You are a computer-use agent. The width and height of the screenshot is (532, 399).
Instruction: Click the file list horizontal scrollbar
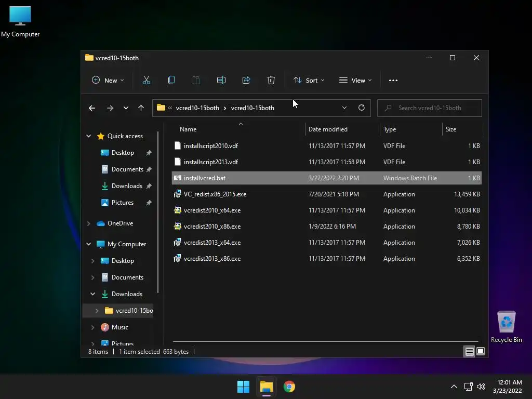coord(325,341)
